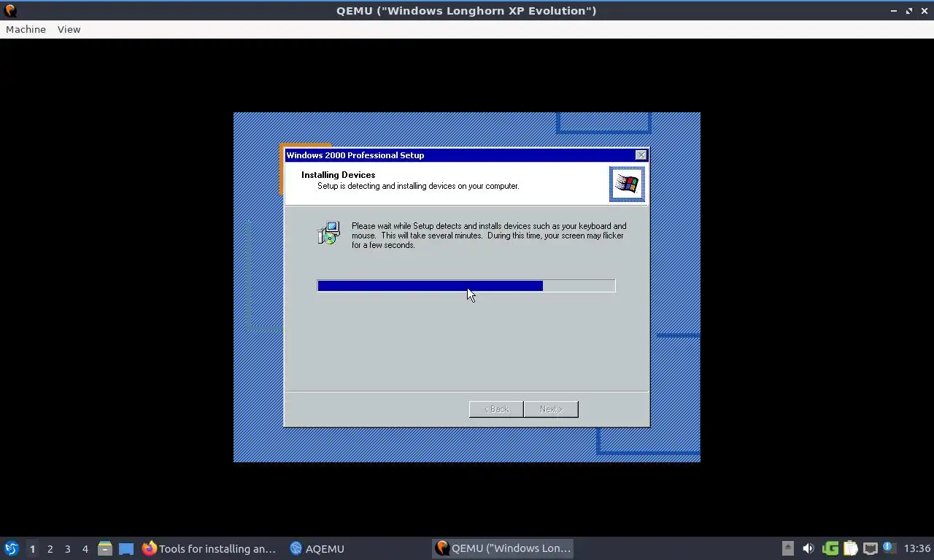Click the green monitor tray icon
This screenshot has height=560, width=934.
830,548
